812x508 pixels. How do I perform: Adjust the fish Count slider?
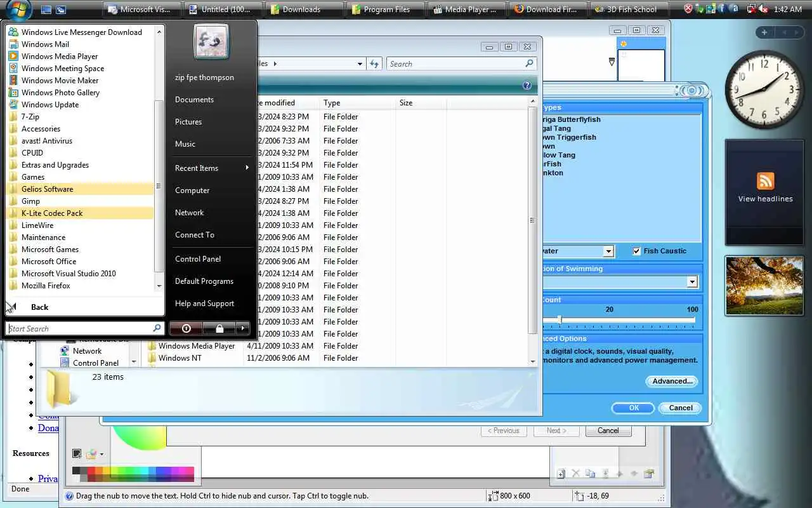click(559, 319)
